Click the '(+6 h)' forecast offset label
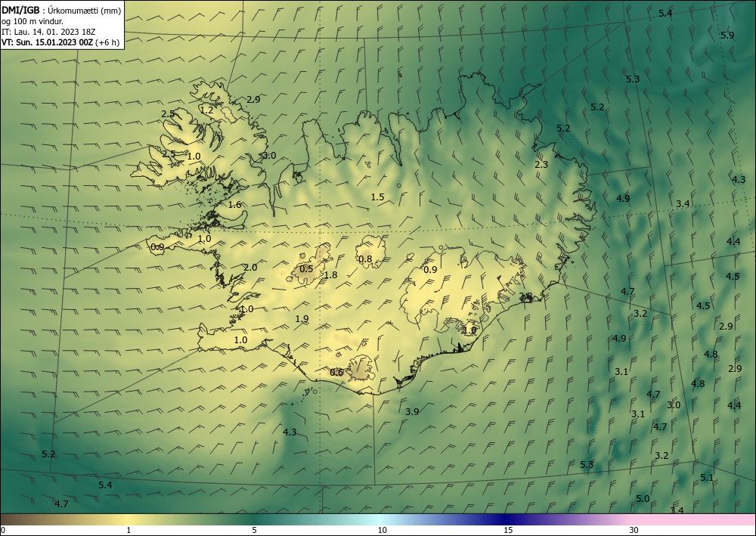 (x=107, y=42)
